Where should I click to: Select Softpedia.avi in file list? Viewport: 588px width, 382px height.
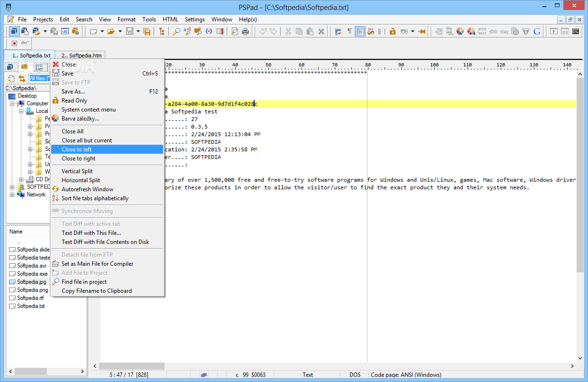tap(31, 266)
